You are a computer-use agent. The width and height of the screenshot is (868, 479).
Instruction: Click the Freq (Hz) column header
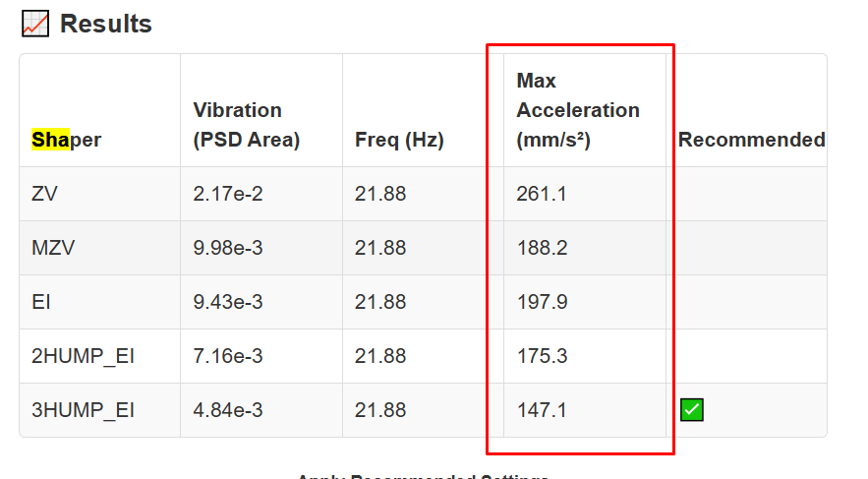[399, 140]
